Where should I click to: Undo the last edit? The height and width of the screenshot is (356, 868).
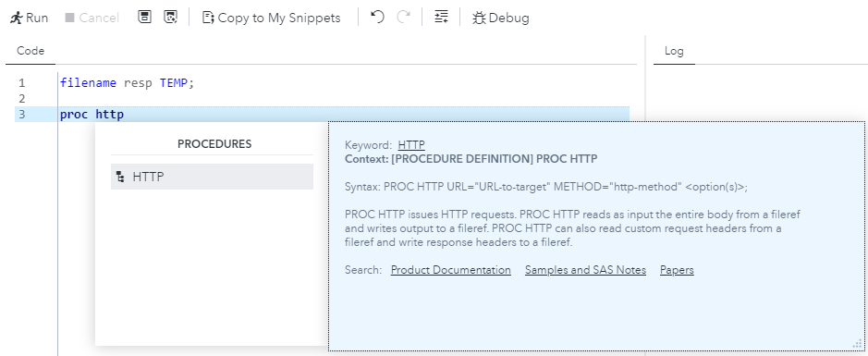[377, 18]
